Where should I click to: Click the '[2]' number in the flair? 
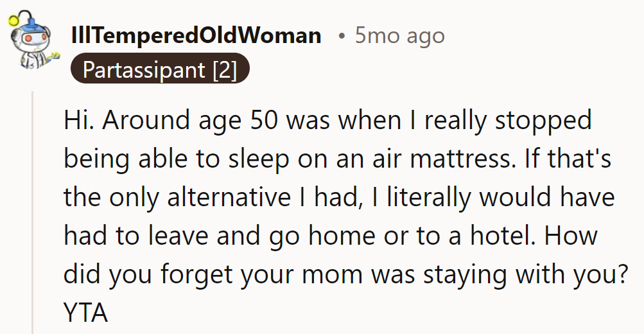coord(225,69)
